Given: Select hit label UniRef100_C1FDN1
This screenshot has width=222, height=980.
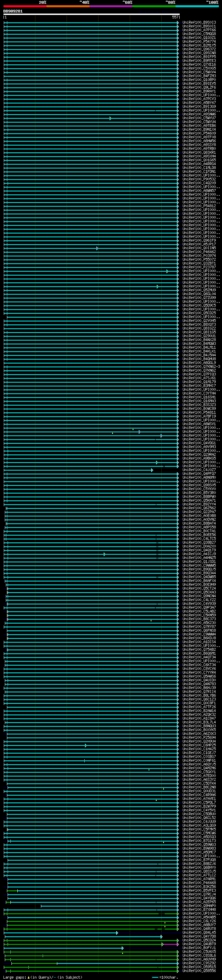Looking at the screenshot, I should point(199,172).
